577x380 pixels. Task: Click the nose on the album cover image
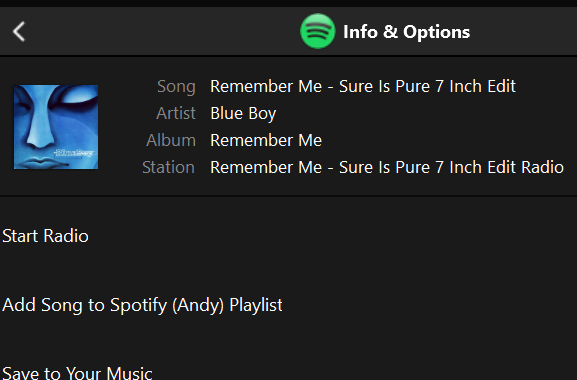(39, 132)
